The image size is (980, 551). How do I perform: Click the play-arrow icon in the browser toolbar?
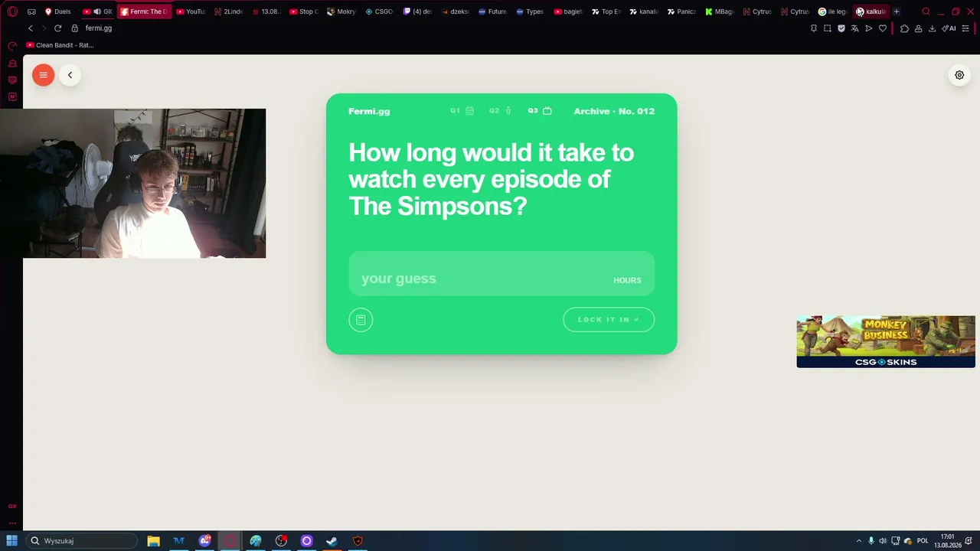pos(868,28)
